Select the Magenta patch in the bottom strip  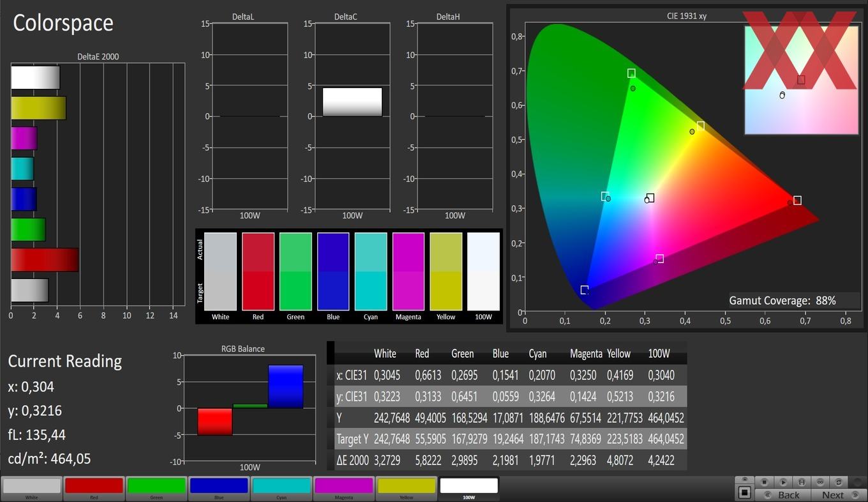point(344,489)
